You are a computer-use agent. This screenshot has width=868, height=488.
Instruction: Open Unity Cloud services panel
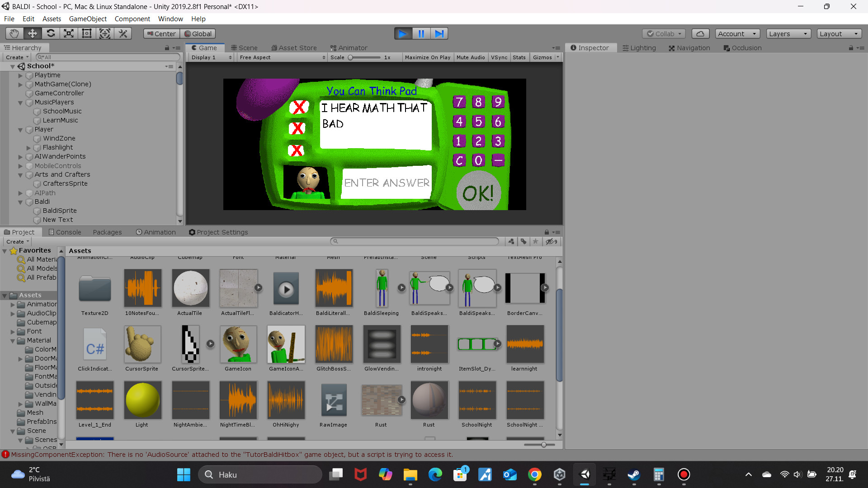point(700,33)
